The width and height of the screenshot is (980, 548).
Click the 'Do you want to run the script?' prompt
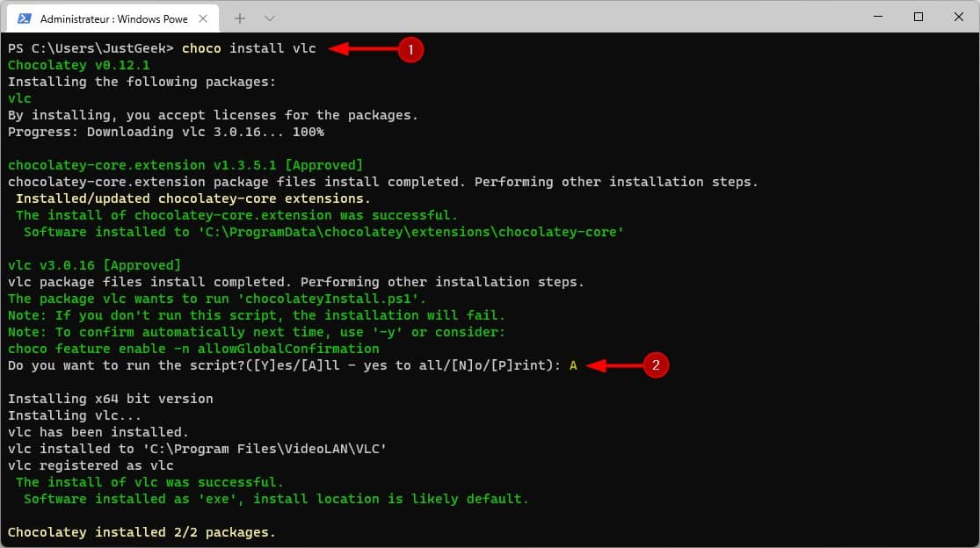coord(285,365)
